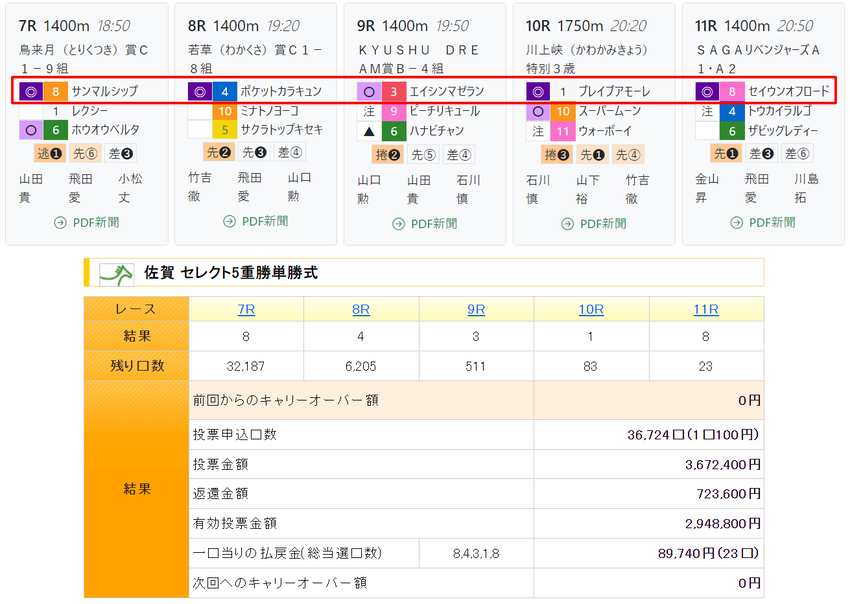Click blue number 4 badge of トウカイラルゴ
850x604 pixels.
[x=732, y=111]
